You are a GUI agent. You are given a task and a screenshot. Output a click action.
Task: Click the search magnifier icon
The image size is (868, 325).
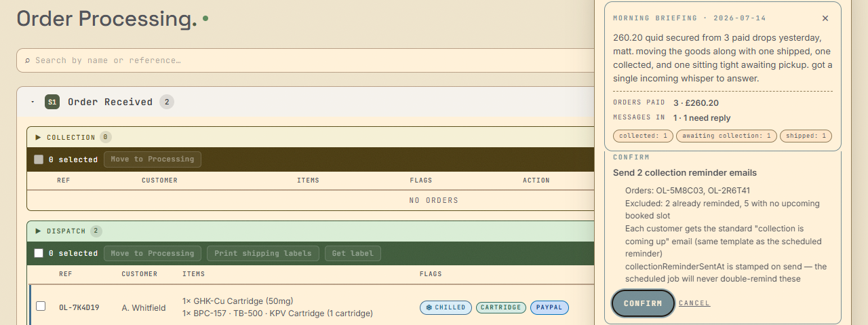pyautogui.click(x=27, y=60)
